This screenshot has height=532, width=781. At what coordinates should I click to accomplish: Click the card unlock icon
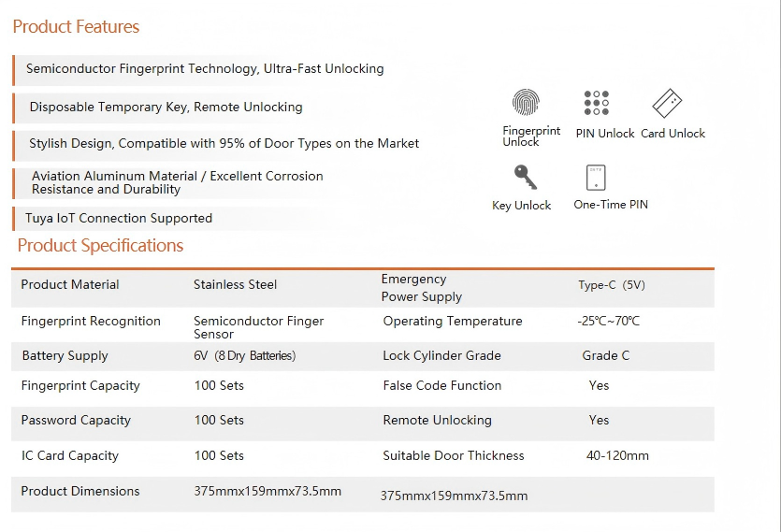(667, 102)
